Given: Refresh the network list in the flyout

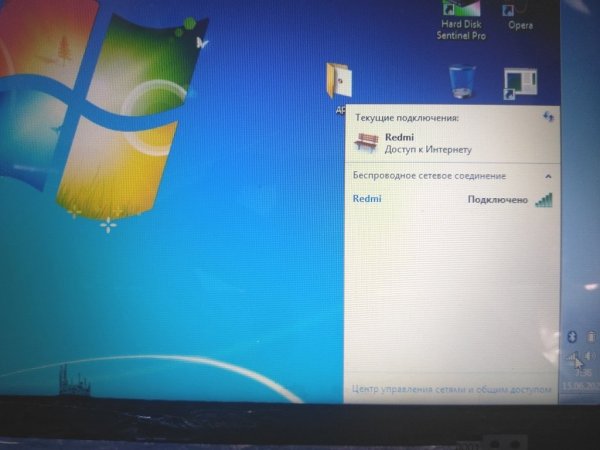Looking at the screenshot, I should point(547,118).
